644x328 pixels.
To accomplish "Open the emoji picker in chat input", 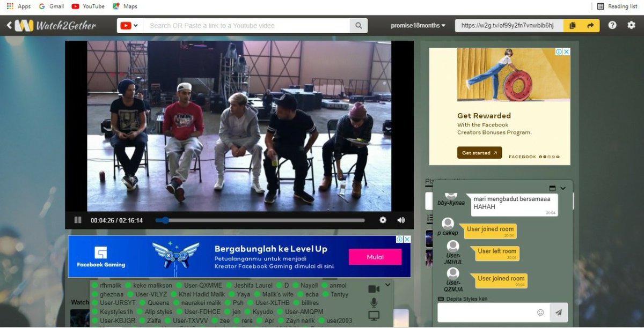I will [540, 312].
